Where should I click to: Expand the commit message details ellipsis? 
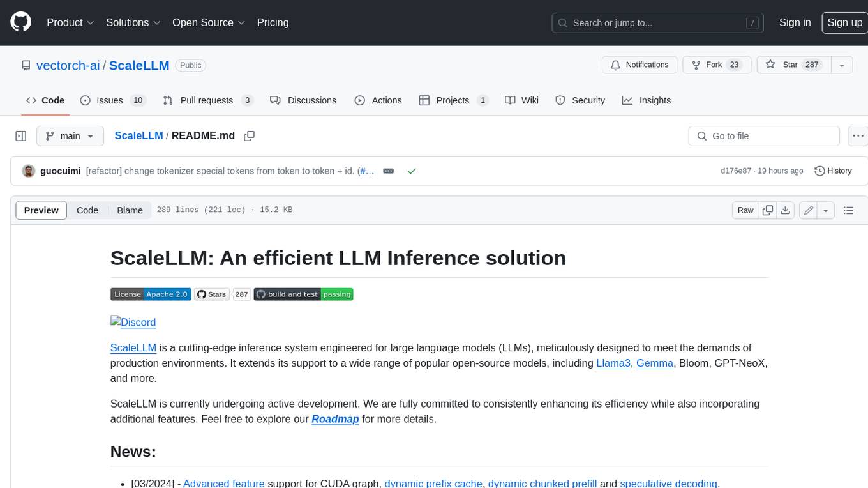(388, 171)
